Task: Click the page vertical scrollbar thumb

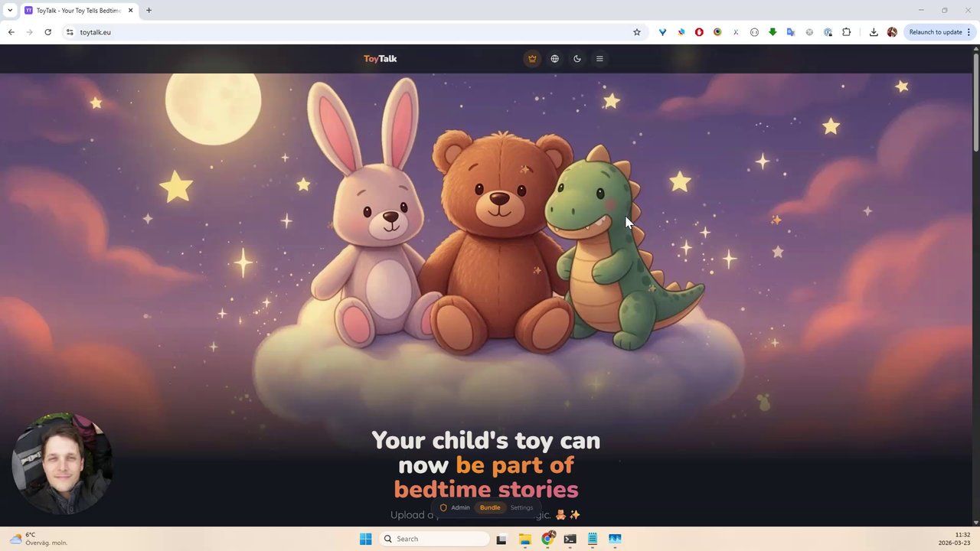Action: click(975, 102)
